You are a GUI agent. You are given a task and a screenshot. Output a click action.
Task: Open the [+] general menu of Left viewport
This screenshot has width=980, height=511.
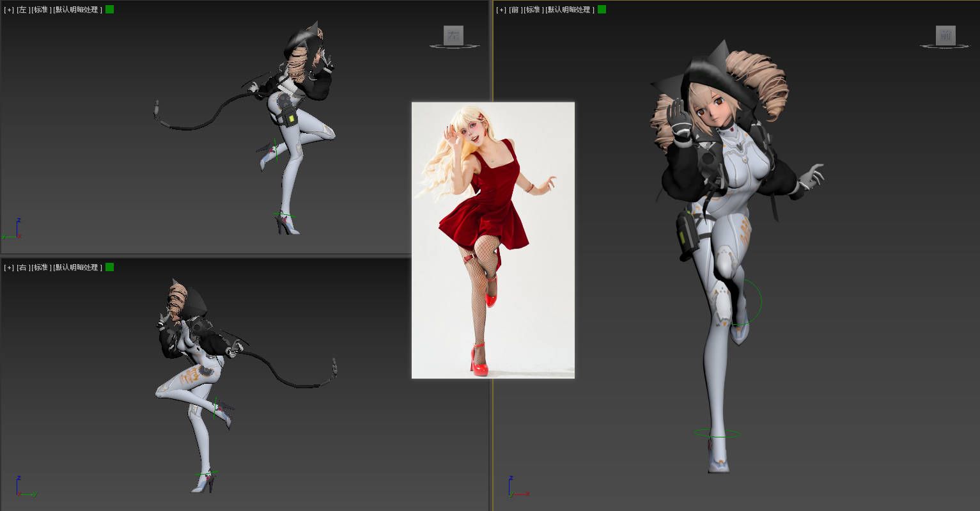click(9, 10)
